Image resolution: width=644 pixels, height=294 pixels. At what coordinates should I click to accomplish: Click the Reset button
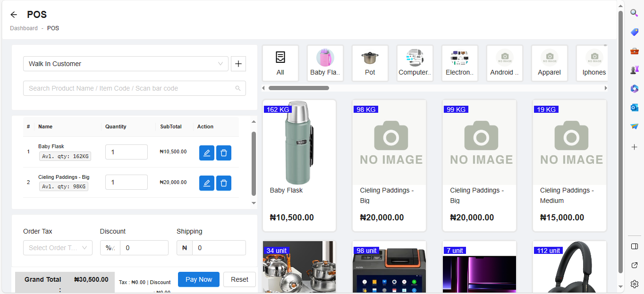pos(239,279)
